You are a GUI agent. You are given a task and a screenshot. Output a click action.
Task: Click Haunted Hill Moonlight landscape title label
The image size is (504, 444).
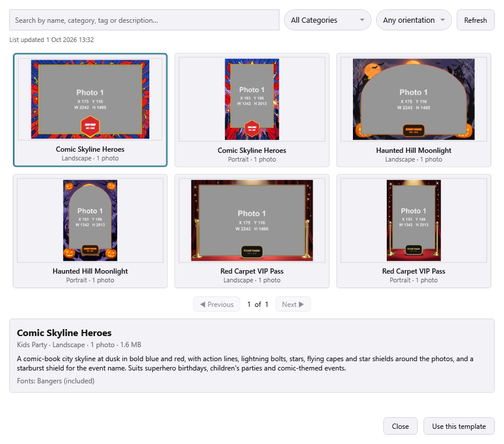(414, 151)
